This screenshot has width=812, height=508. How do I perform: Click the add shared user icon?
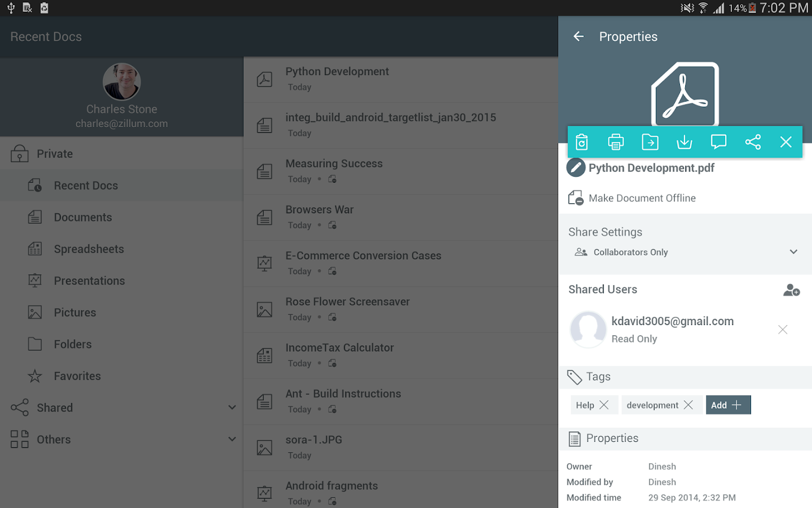coord(791,290)
